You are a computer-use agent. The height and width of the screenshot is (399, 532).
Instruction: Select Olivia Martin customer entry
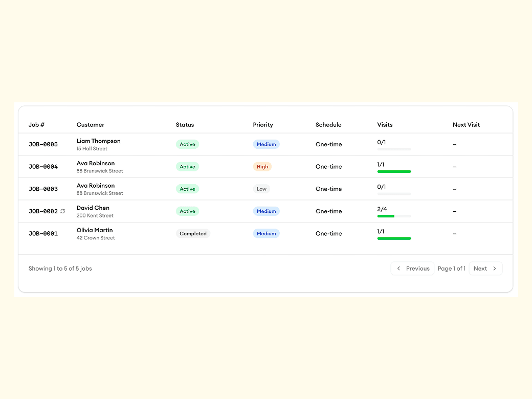pos(95,230)
